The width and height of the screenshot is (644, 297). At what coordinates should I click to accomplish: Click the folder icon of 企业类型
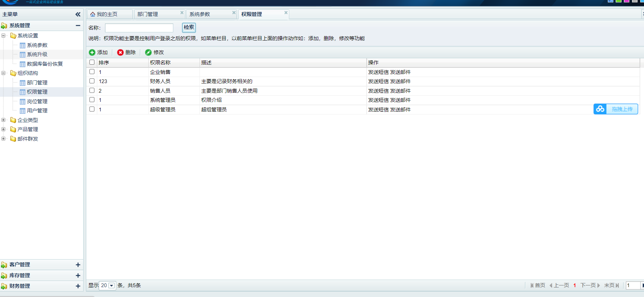pos(13,120)
